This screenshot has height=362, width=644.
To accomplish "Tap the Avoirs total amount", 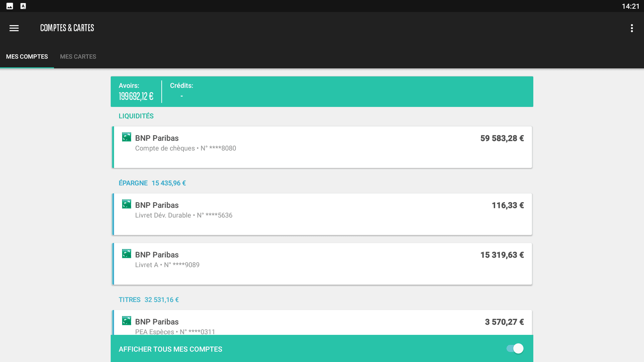I will pyautogui.click(x=136, y=97).
